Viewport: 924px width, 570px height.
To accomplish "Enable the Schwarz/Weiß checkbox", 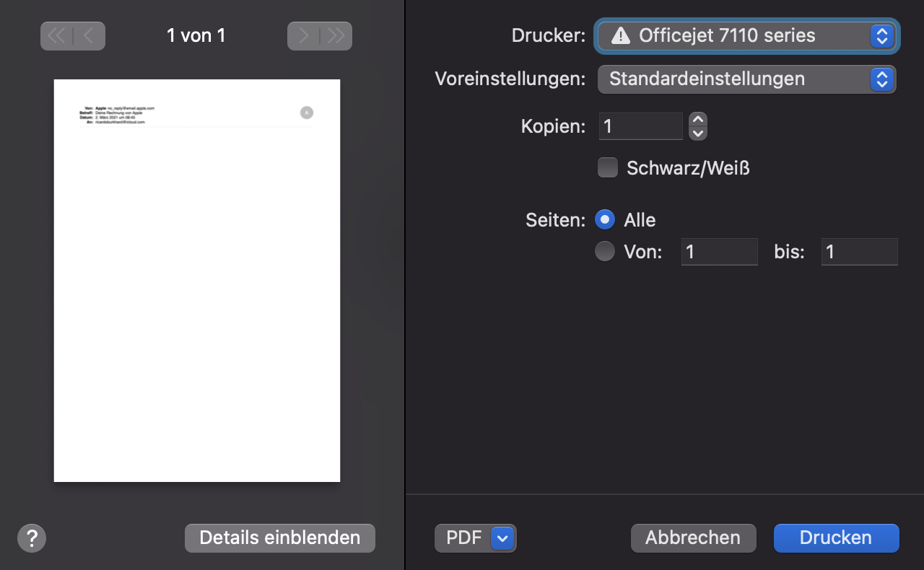I will (608, 168).
